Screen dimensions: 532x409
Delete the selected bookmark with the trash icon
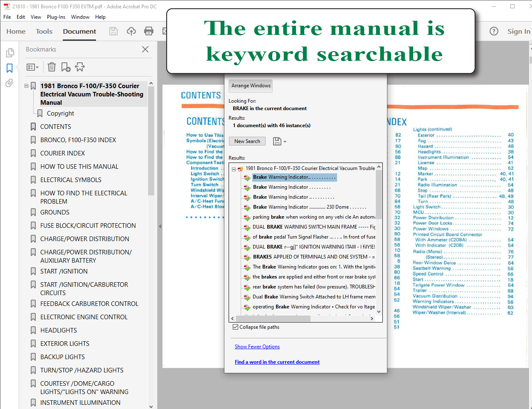[x=52, y=67]
